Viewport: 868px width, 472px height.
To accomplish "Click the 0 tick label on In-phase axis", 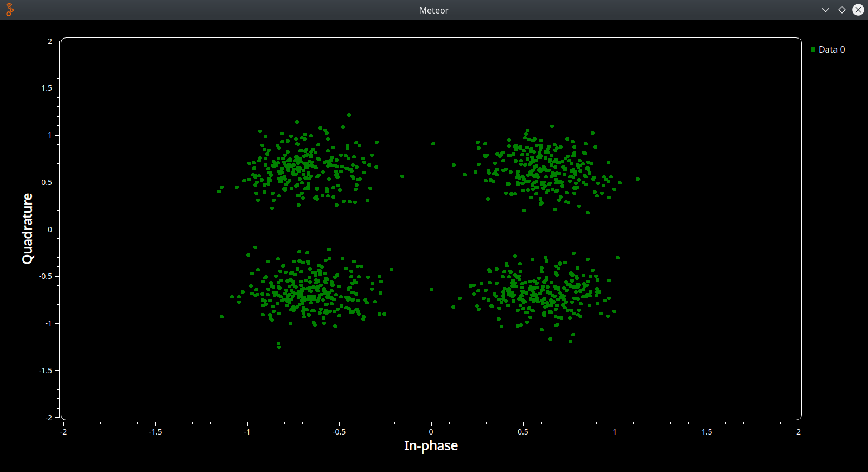I will coord(431,432).
